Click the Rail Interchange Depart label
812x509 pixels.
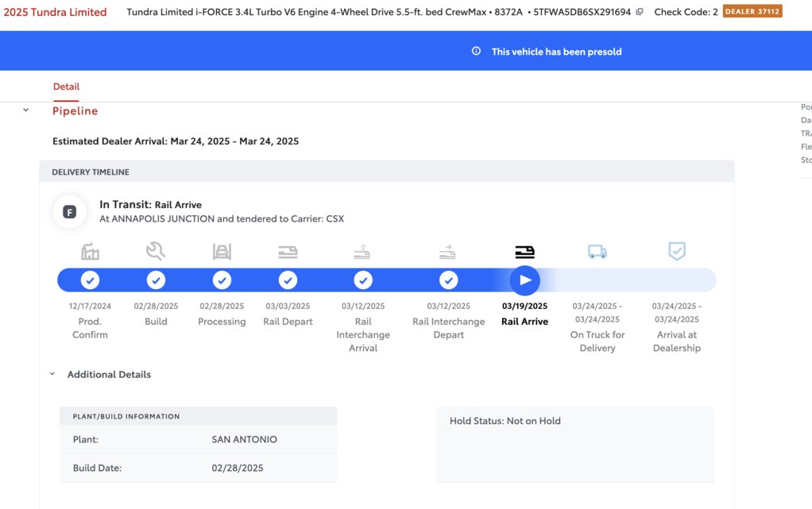point(448,328)
